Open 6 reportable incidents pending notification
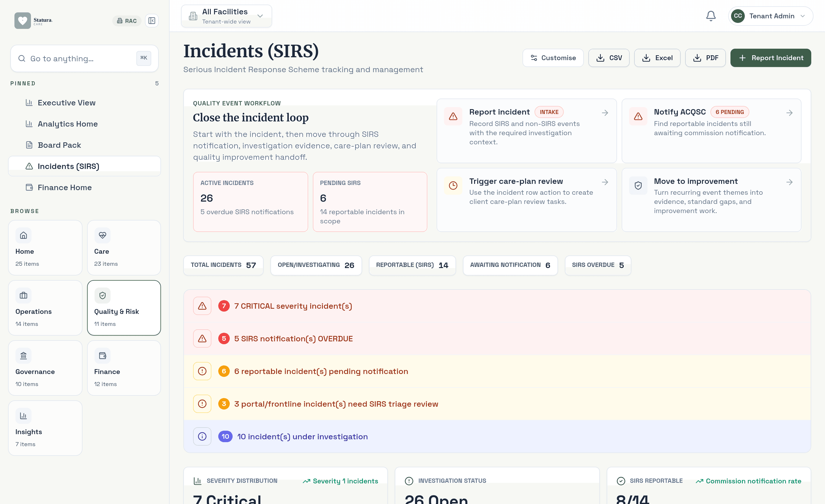This screenshot has height=504, width=825. click(x=497, y=371)
